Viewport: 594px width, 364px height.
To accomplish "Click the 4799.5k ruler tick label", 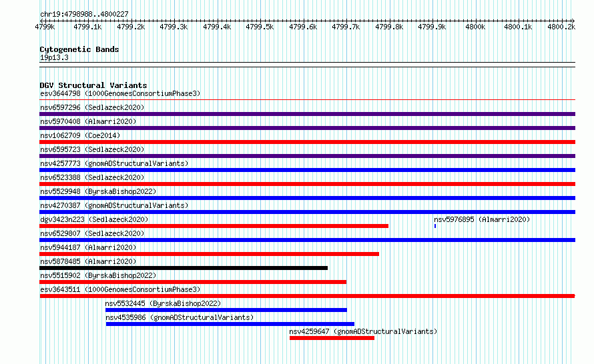I will click(x=260, y=27).
